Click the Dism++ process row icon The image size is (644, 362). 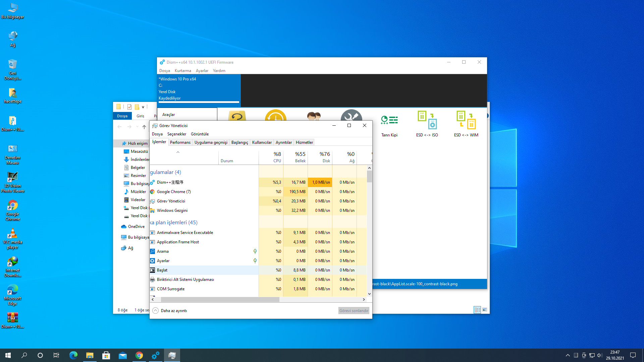point(152,182)
